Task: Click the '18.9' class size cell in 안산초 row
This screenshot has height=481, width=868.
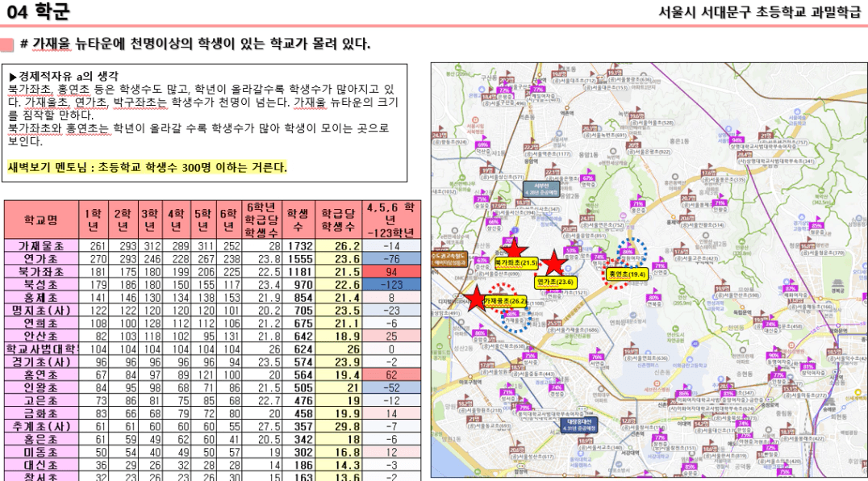Action: [x=339, y=336]
